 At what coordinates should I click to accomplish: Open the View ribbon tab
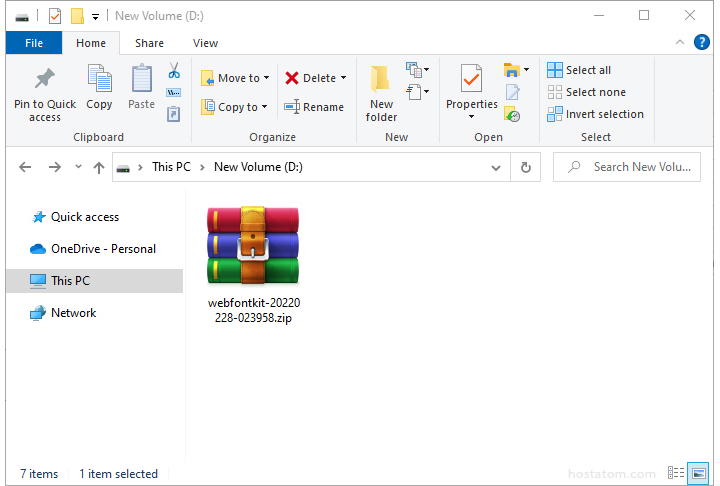(x=205, y=43)
